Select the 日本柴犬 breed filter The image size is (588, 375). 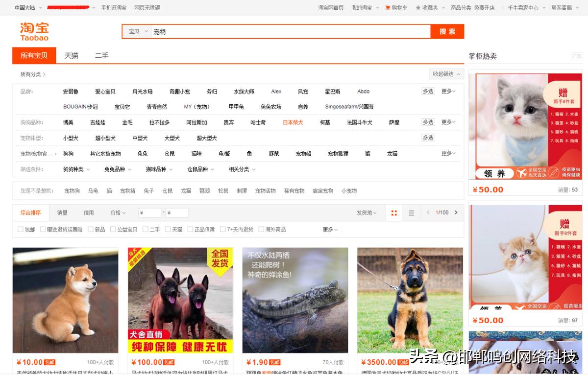[293, 122]
